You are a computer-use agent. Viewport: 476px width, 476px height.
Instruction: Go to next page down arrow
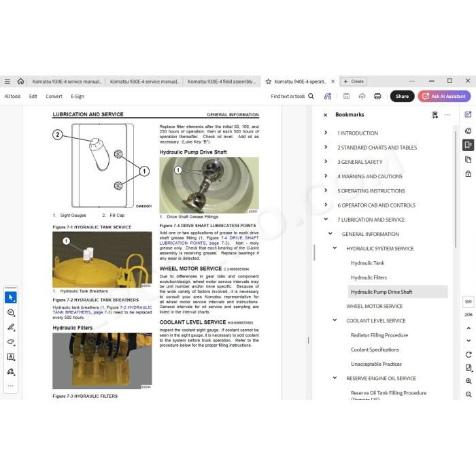pos(469,341)
